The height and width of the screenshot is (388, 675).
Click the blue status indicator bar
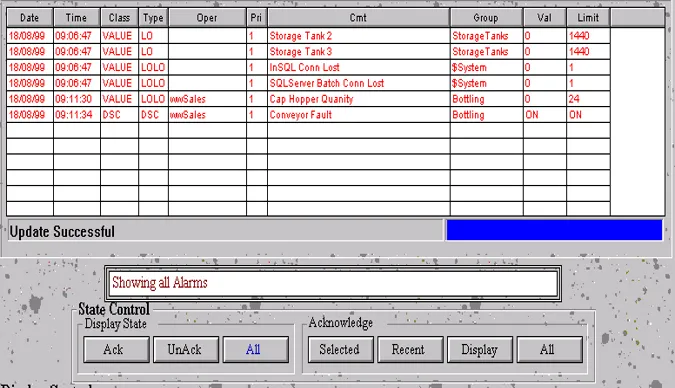tap(554, 230)
